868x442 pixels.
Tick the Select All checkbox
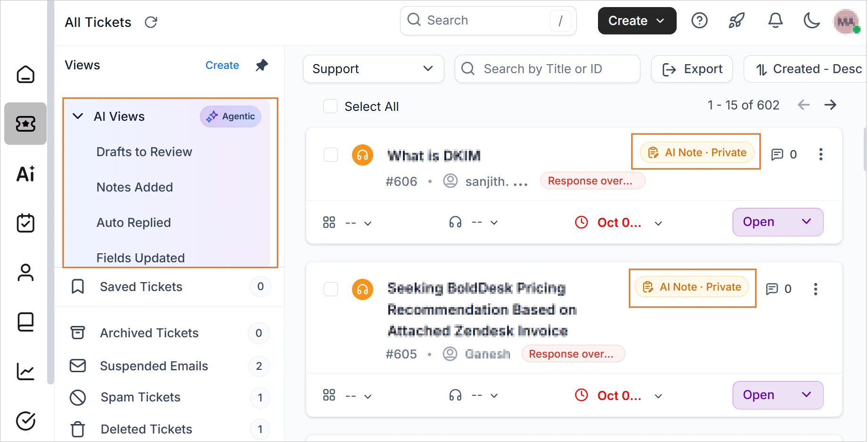tap(330, 106)
